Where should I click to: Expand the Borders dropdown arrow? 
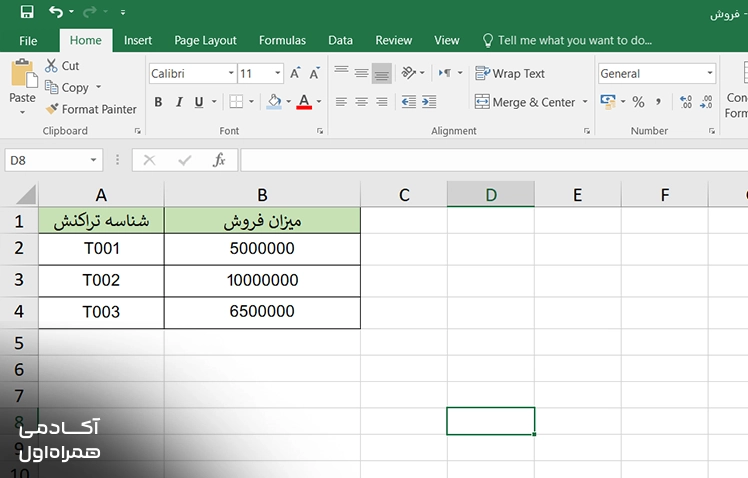[x=251, y=102]
